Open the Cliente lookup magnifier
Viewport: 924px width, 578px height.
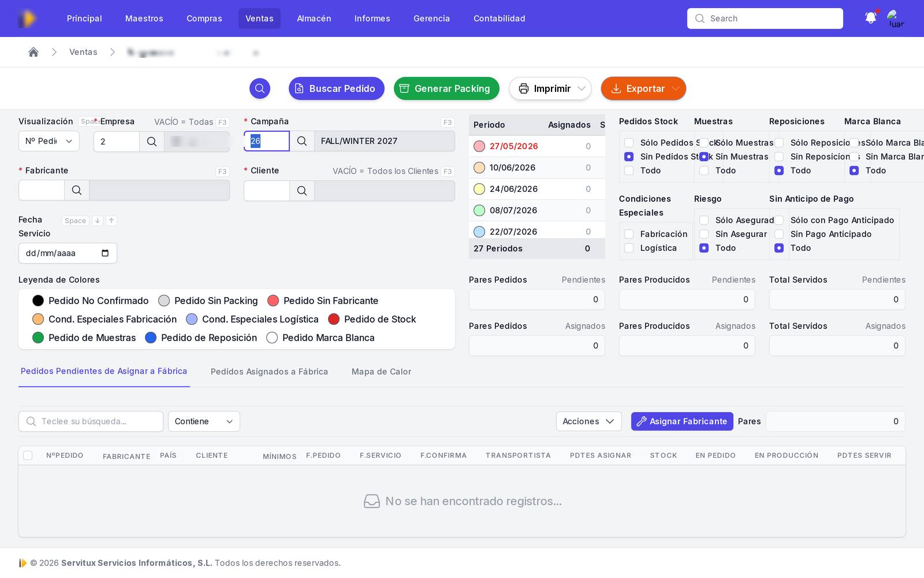click(302, 191)
